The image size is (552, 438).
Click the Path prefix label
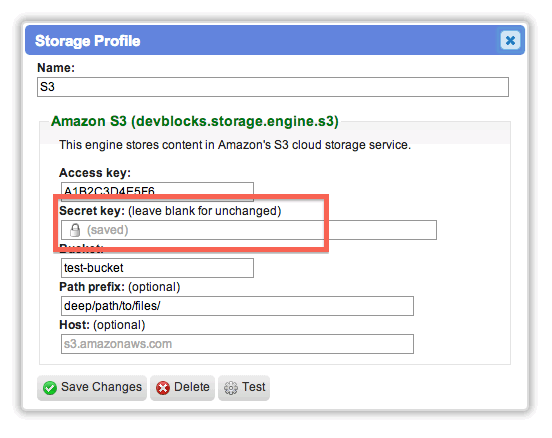coord(92,287)
